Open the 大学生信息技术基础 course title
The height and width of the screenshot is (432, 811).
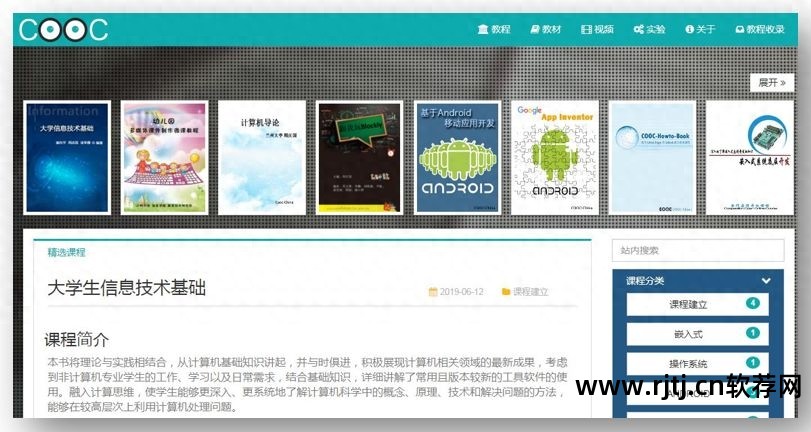point(127,288)
